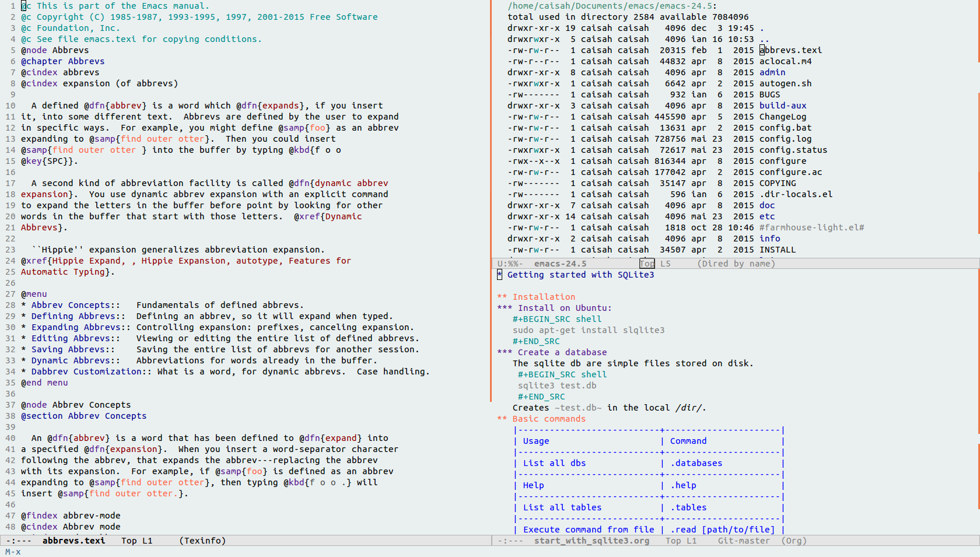Follow the 'Dynamic Abbrevs::' menu entry
Screen dimensions: 980x557
coord(76,360)
